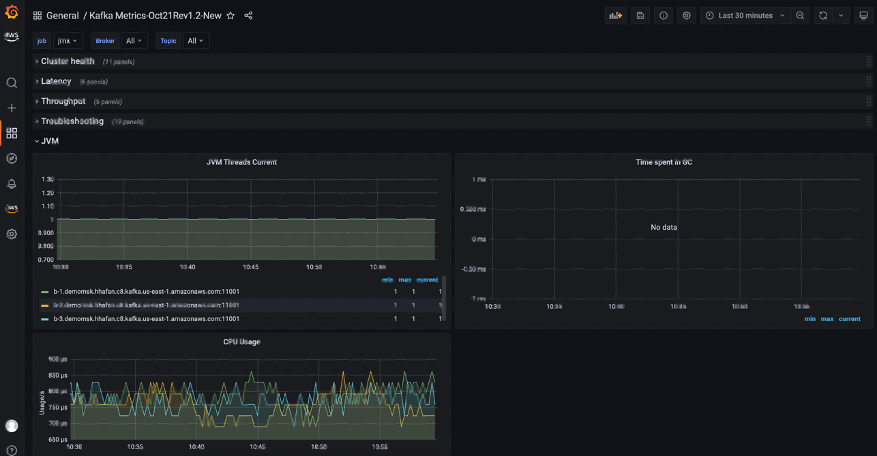
Task: Refresh the dashboard
Action: pos(823,16)
